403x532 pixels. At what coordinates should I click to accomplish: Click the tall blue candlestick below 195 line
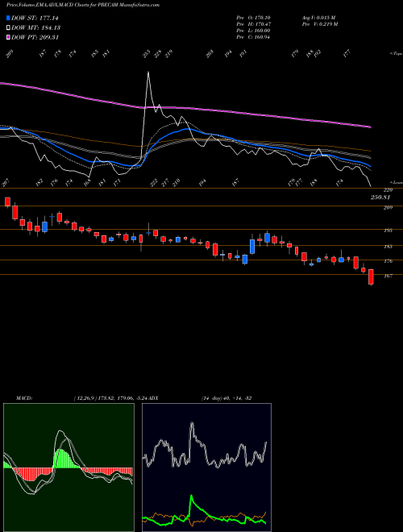point(252,246)
